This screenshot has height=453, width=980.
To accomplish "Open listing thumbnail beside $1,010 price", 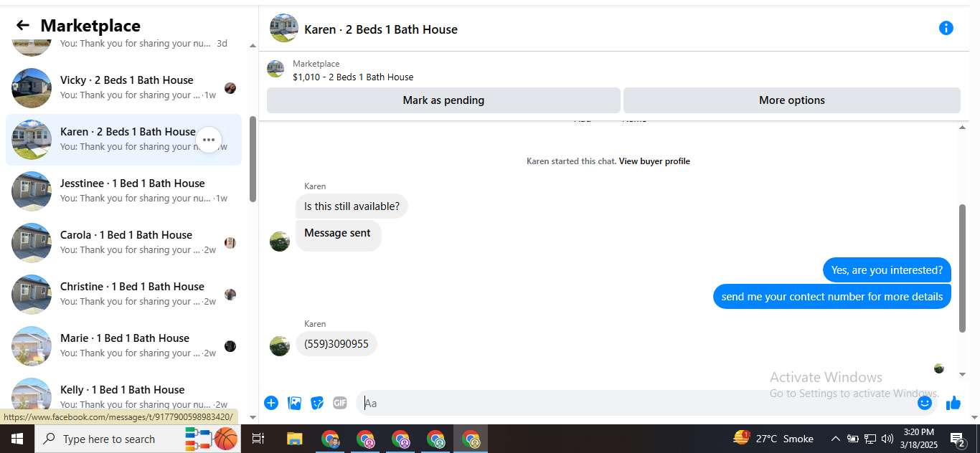I will tap(275, 69).
